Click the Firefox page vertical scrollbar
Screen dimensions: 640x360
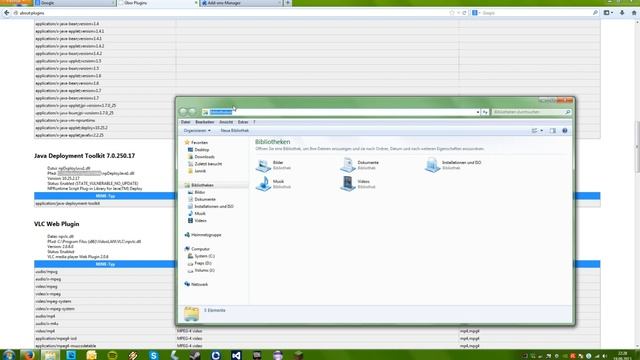point(637,147)
